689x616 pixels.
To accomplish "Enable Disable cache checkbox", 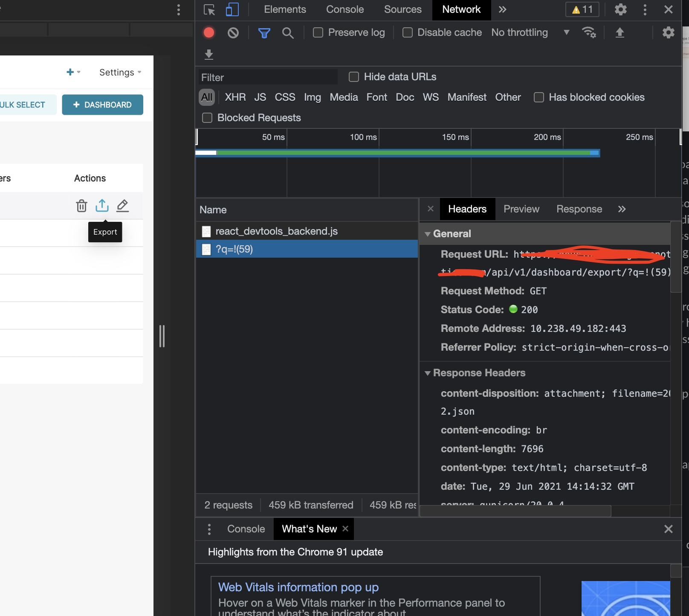I will (408, 32).
